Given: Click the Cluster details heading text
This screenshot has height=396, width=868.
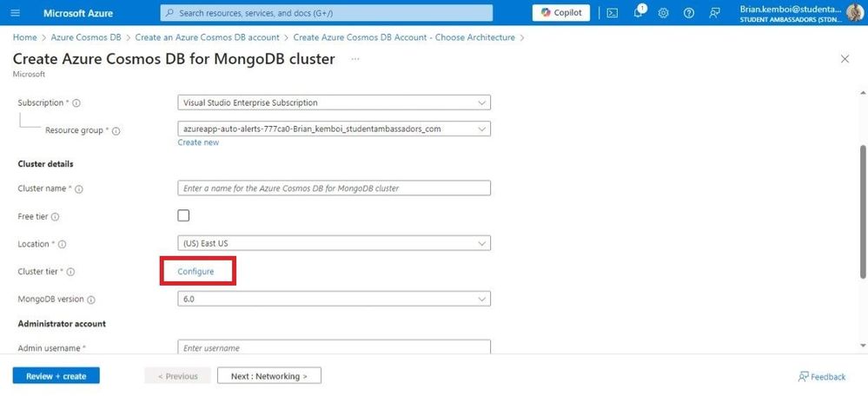Looking at the screenshot, I should coord(45,164).
